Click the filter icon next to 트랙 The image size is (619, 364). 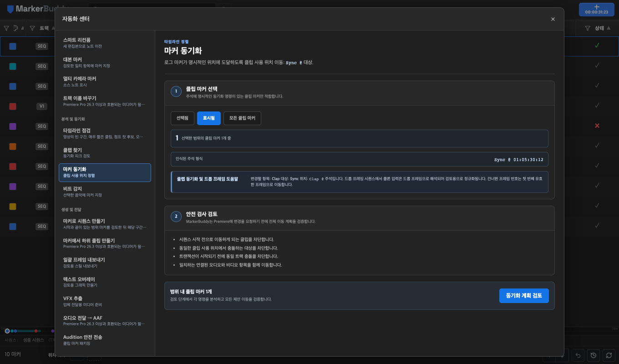pyautogui.click(x=32, y=28)
